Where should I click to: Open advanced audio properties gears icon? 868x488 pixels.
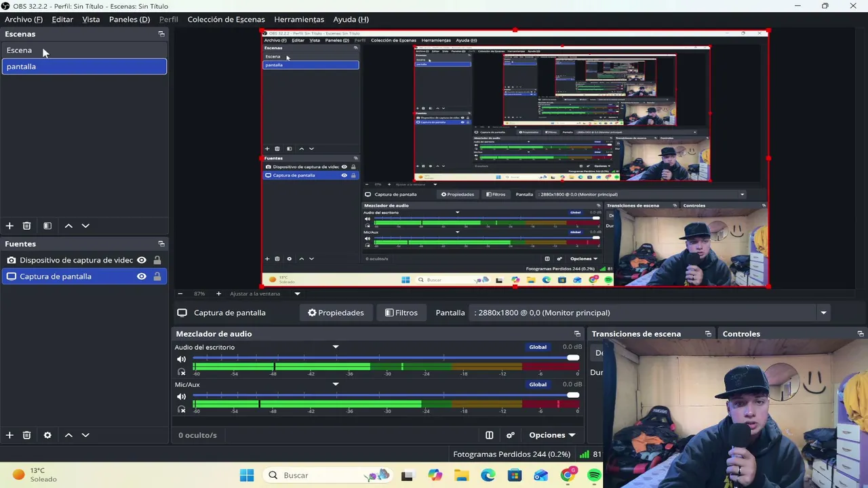(511, 435)
